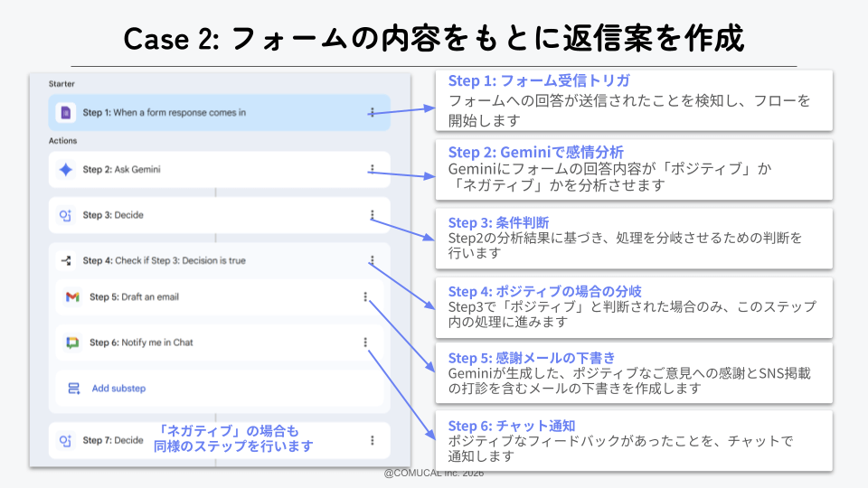Open the three-dot menu for Step 7 Decide

pos(372,440)
